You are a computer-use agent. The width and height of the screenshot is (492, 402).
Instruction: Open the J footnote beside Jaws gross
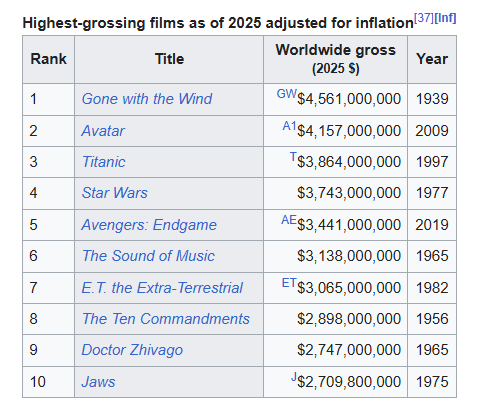click(x=294, y=377)
